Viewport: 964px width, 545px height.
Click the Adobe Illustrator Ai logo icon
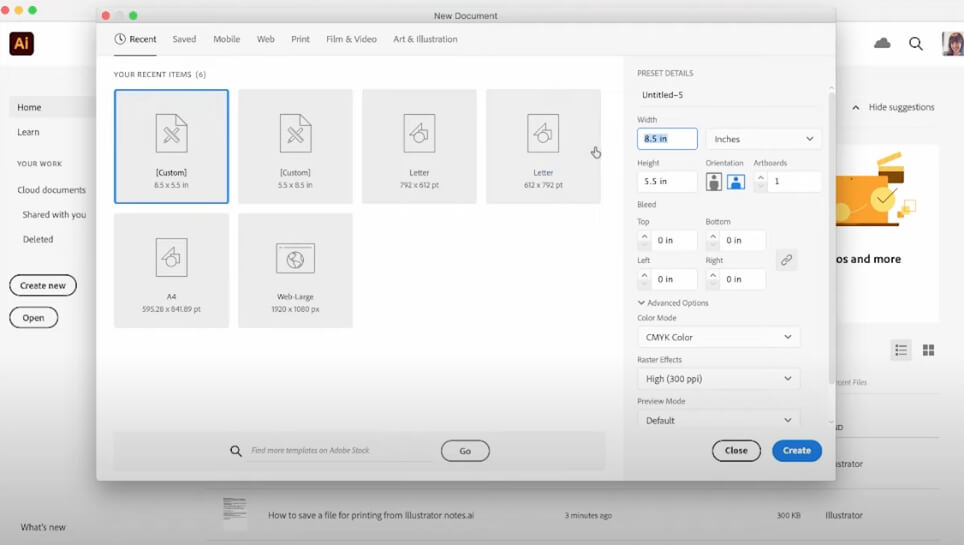coord(22,44)
